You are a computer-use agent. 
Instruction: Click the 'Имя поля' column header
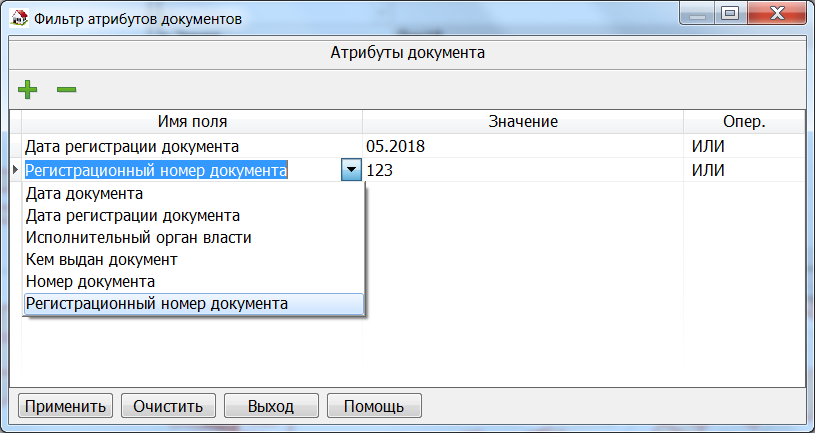[192, 121]
